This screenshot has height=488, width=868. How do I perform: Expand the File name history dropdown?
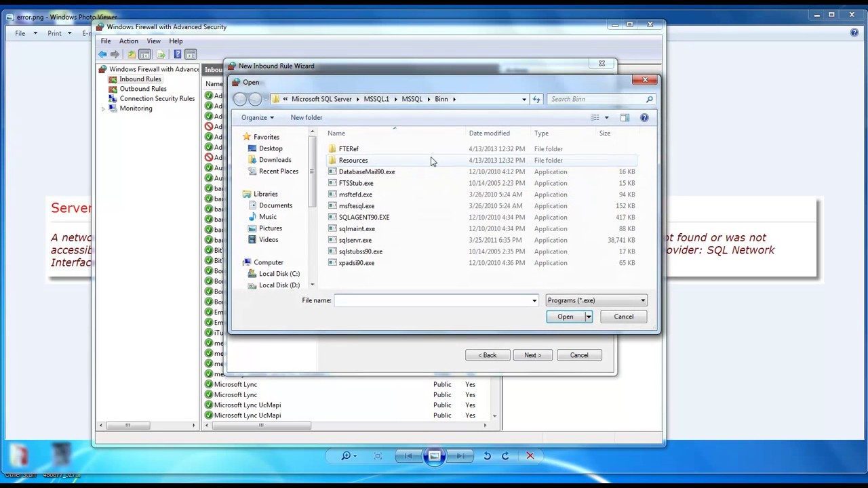534,300
